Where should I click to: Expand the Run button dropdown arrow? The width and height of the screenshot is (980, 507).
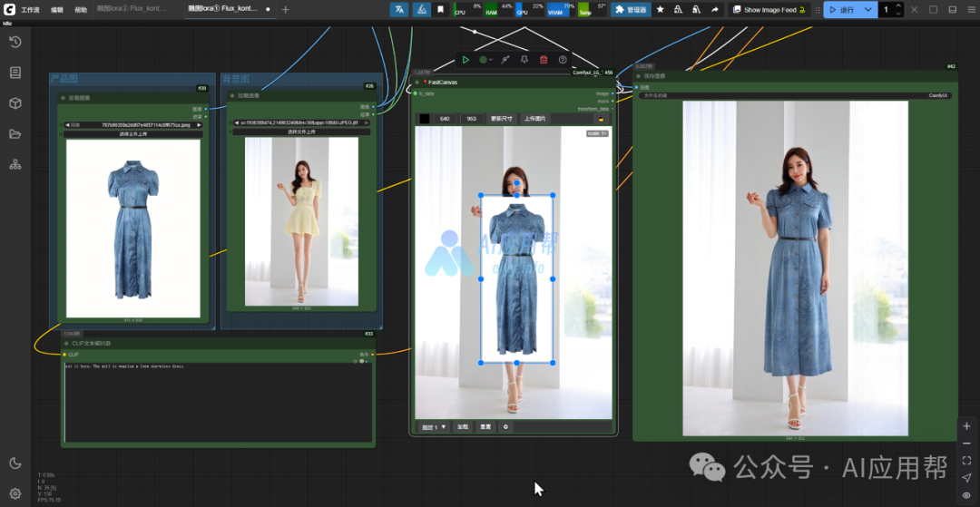(868, 9)
